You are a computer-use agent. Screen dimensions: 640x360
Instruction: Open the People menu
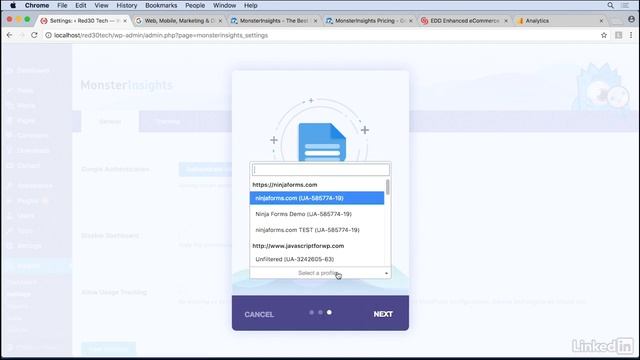(195, 5)
